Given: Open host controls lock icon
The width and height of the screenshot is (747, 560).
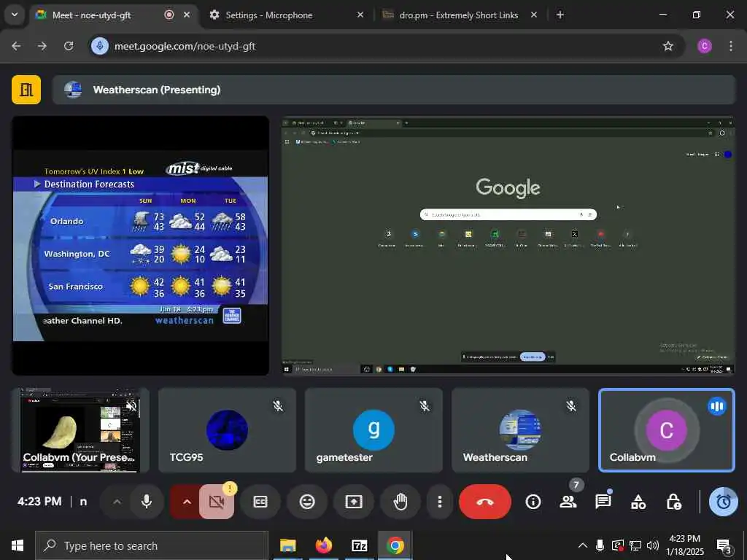Looking at the screenshot, I should (x=673, y=502).
